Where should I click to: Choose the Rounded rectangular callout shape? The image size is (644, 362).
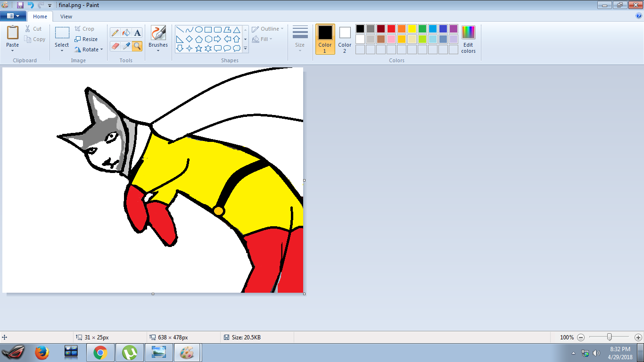(218, 48)
